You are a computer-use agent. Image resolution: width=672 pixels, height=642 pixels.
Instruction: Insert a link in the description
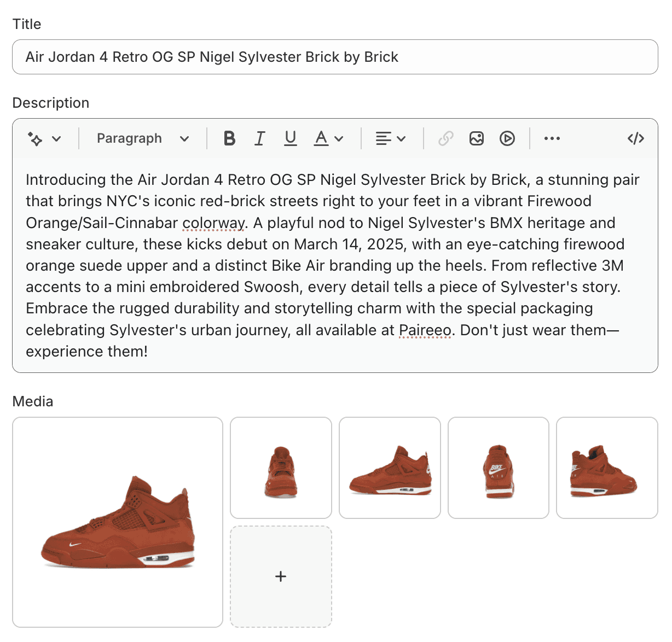point(446,138)
